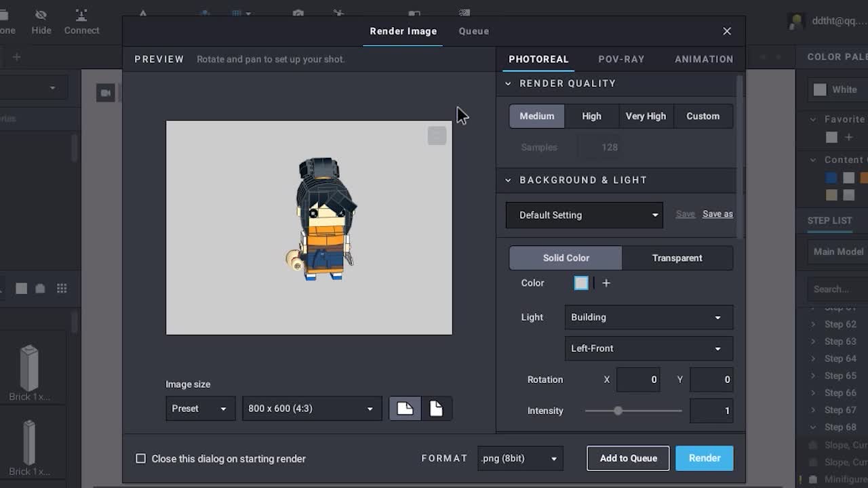868x488 pixels.
Task: Check Close this dialog on starting render
Action: [141, 459]
